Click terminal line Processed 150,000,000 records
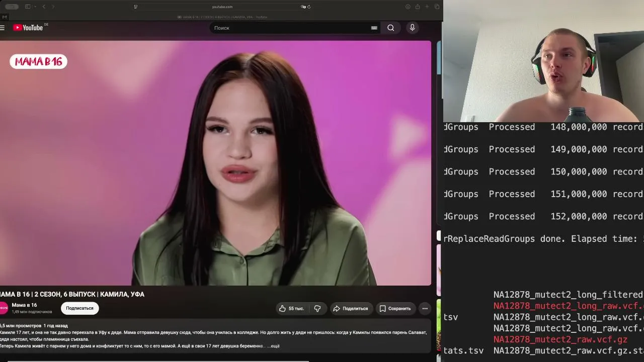The image size is (644, 362). point(543,171)
